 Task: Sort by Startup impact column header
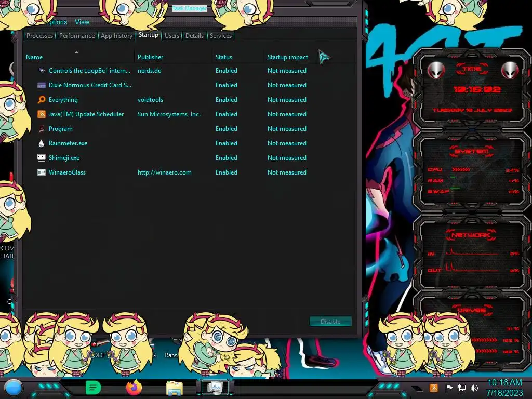click(x=290, y=57)
